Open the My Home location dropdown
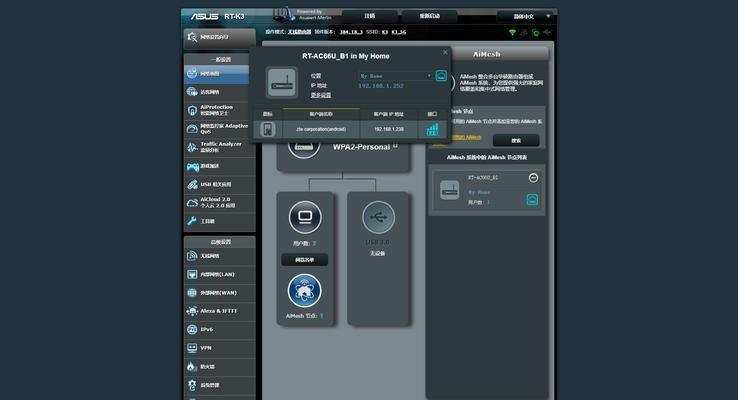 pos(395,76)
